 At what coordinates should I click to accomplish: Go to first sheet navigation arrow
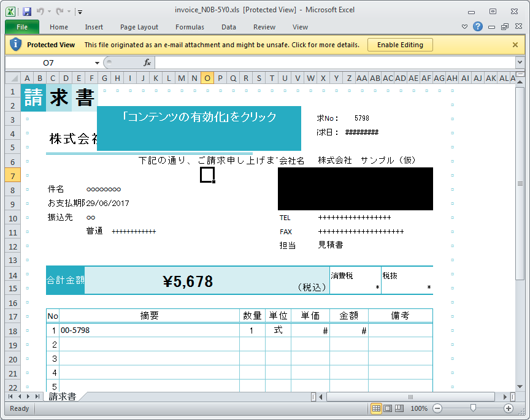10,396
